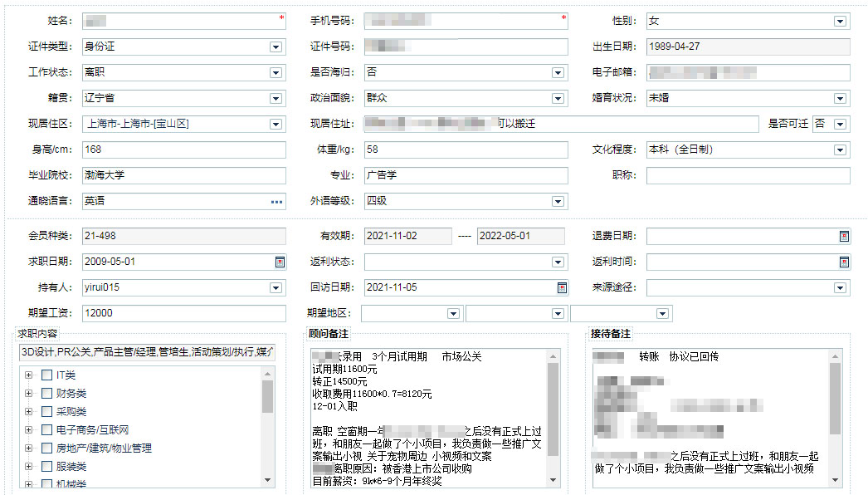Screen dimensions: 868x495
Task: Click the up arrow of the 求职内容 tree scrollbar
Action: (267, 375)
